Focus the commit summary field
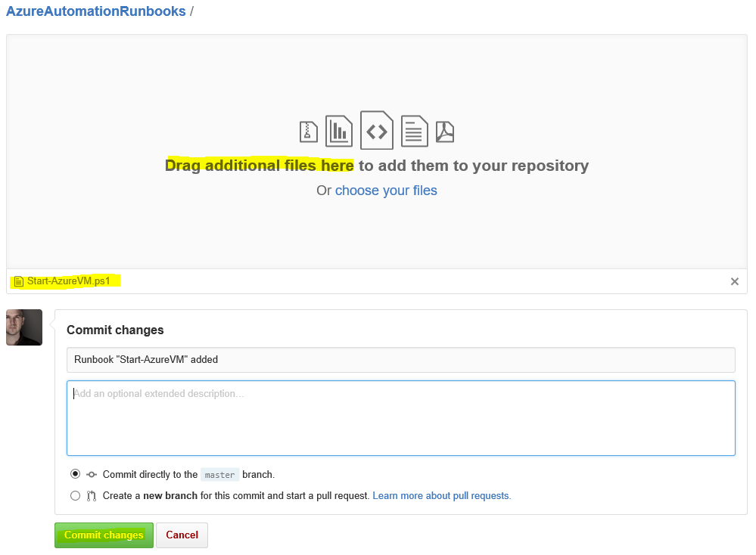The height and width of the screenshot is (555, 756). pyautogui.click(x=400, y=360)
